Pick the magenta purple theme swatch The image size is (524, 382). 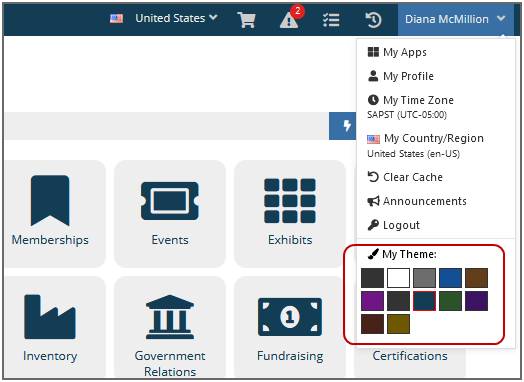tap(372, 301)
